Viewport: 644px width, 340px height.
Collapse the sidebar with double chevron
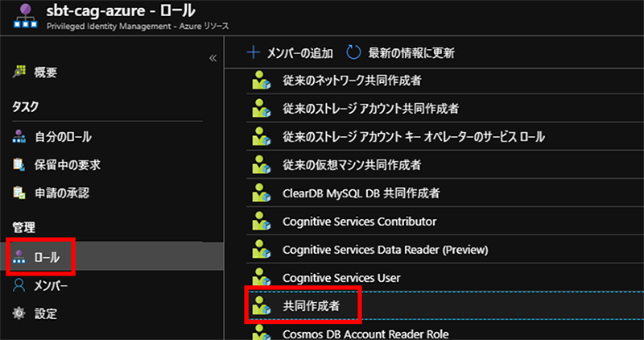click(x=213, y=58)
